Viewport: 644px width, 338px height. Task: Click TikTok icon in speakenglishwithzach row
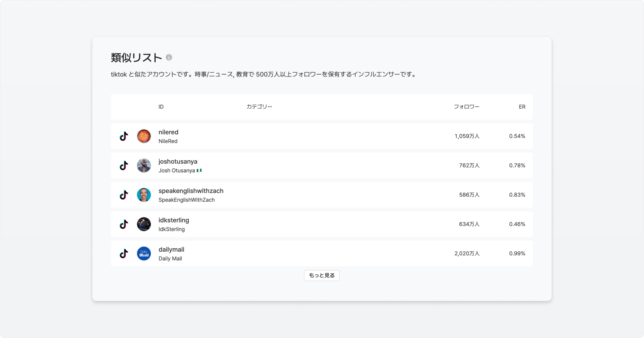124,195
